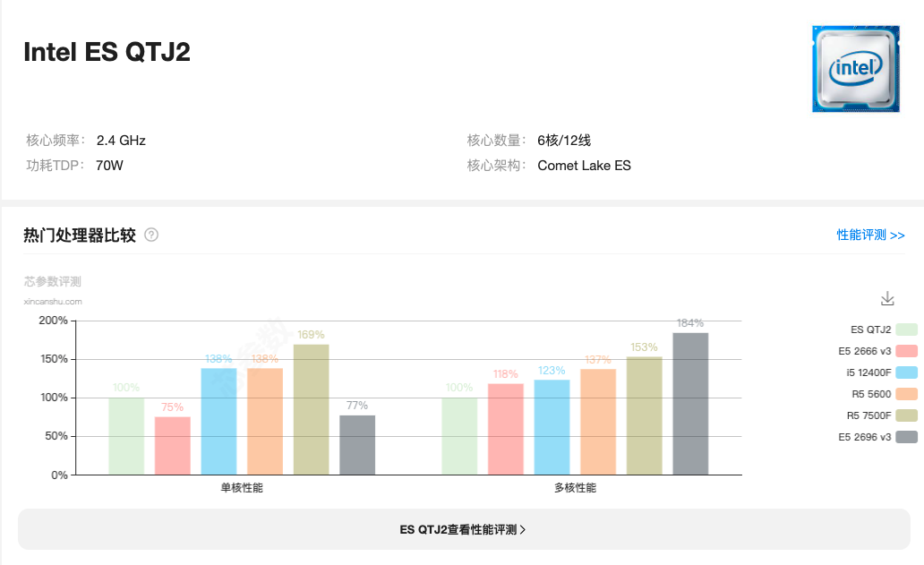Click the 75% single-core bar for E5 2666 v3
The image size is (924, 565).
click(173, 446)
